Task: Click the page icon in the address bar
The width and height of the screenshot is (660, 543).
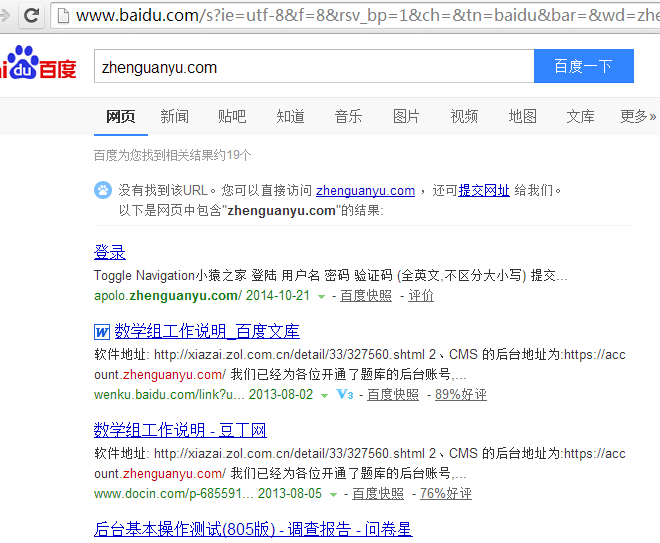Action: [63, 16]
